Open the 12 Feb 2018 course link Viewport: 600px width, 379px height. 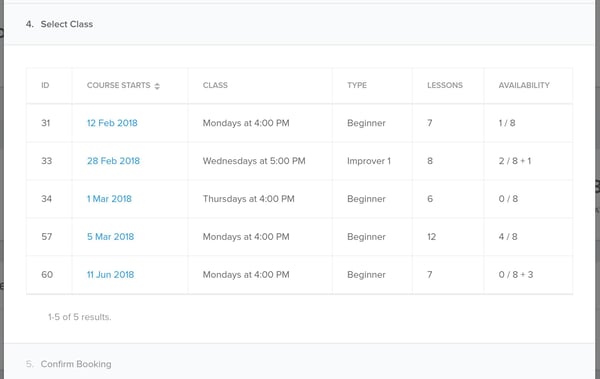click(x=112, y=123)
